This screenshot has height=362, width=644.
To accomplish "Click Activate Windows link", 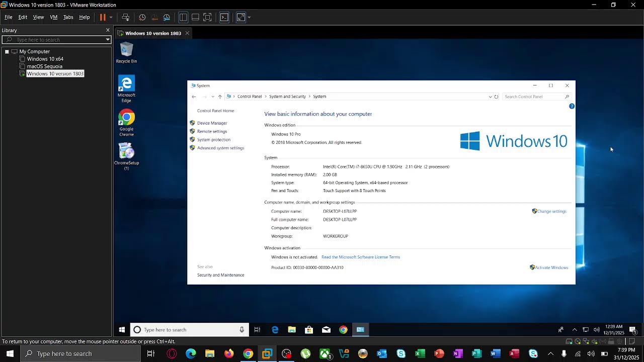I will 551,267.
